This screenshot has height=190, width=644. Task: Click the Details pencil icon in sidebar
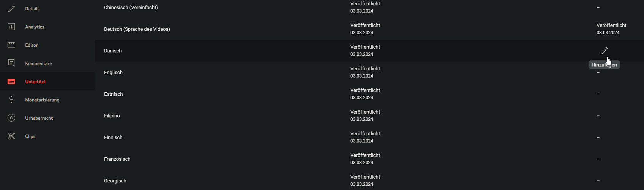[11, 8]
